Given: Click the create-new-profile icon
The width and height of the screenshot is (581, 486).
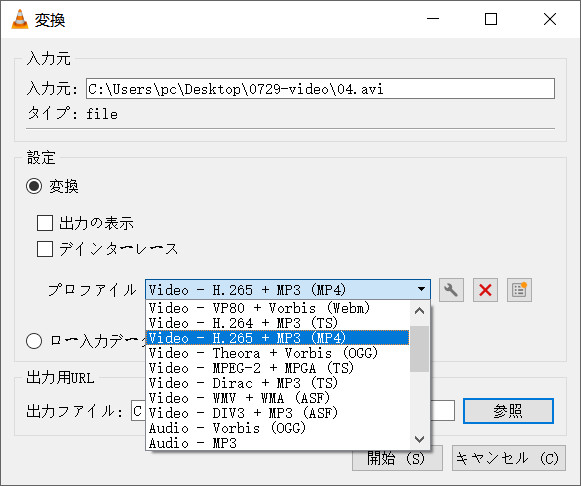Looking at the screenshot, I should (519, 290).
